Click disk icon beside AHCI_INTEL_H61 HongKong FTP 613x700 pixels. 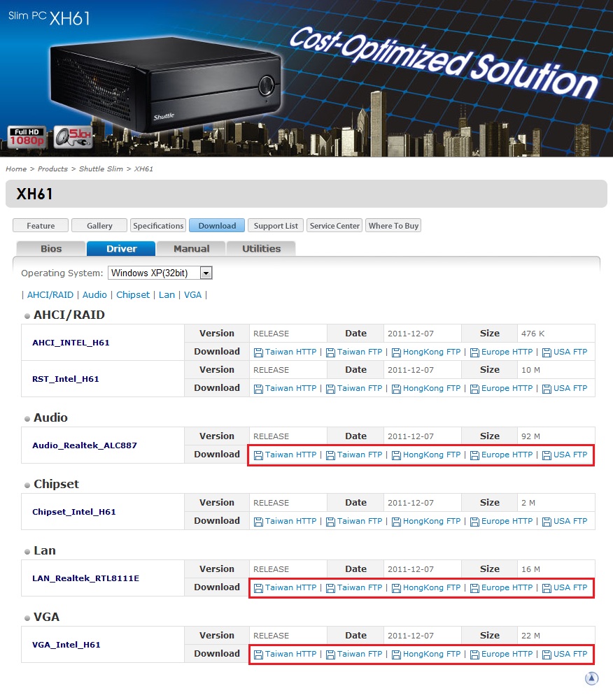(396, 352)
